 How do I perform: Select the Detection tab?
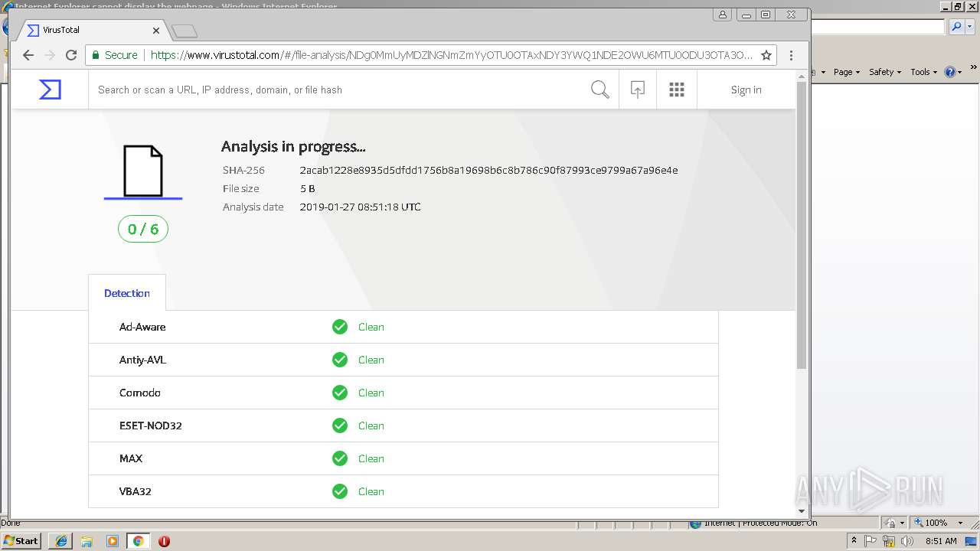[x=127, y=293]
